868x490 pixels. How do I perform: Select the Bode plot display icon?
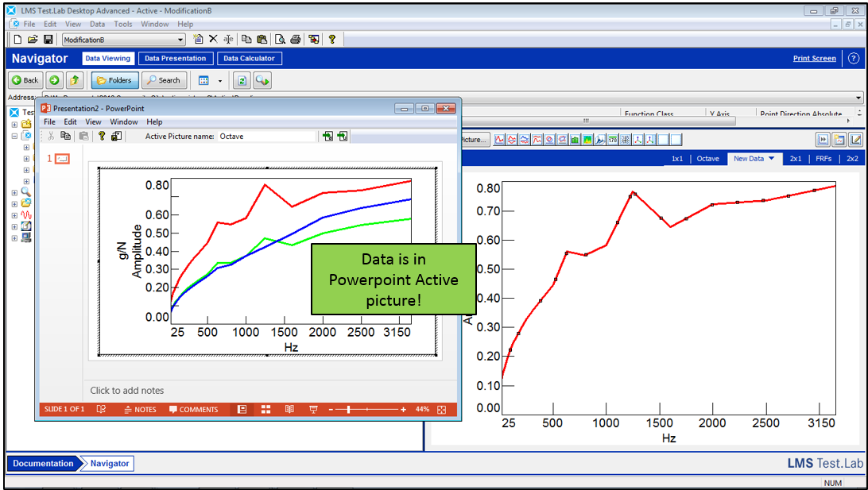[x=512, y=139]
